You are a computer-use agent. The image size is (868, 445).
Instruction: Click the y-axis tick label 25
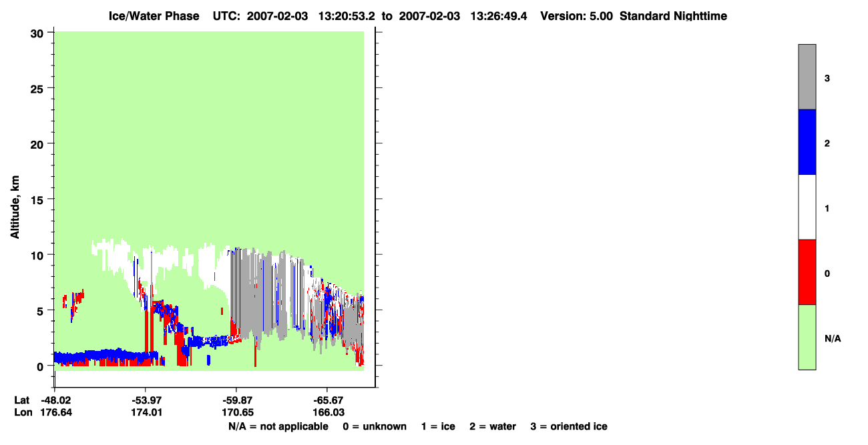click(39, 88)
